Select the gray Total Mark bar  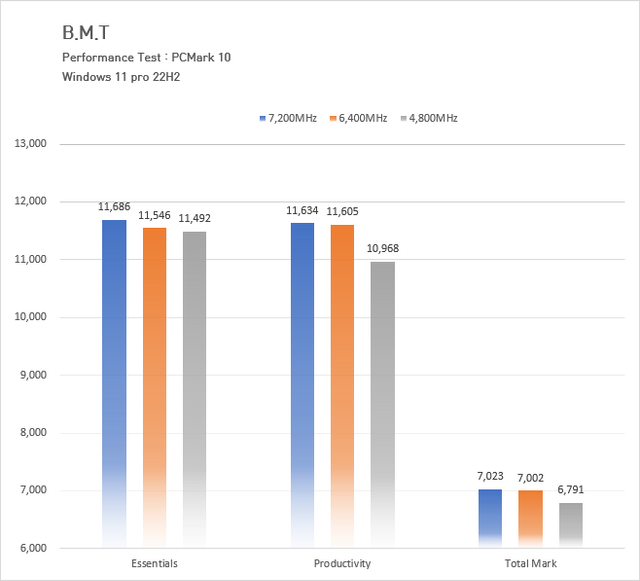(x=570, y=524)
